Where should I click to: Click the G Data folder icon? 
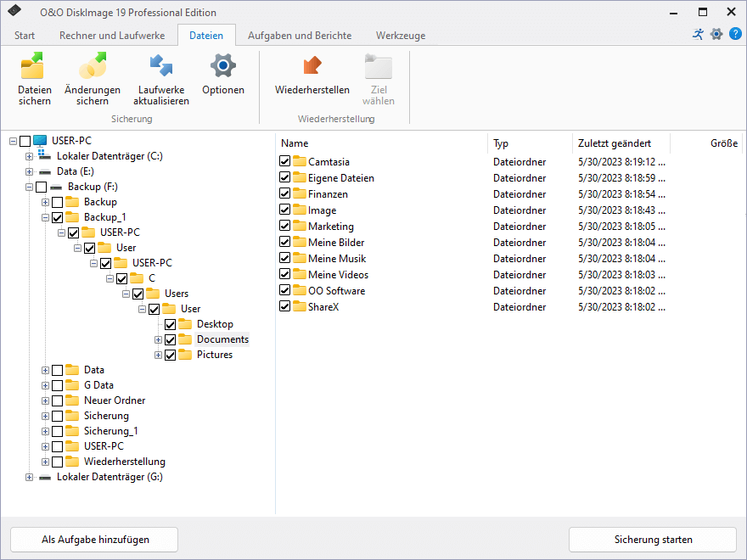coord(72,384)
